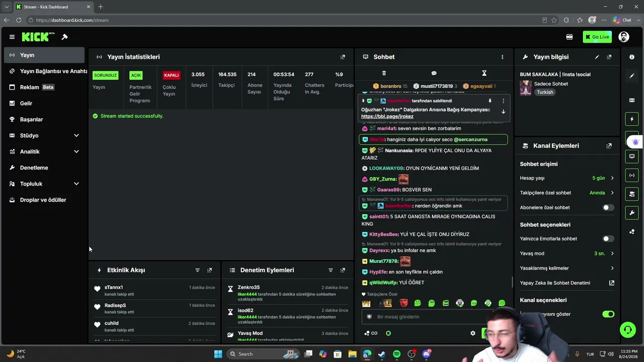The image size is (644, 362).
Task: Click the info icon in the right rail
Action: click(632, 57)
